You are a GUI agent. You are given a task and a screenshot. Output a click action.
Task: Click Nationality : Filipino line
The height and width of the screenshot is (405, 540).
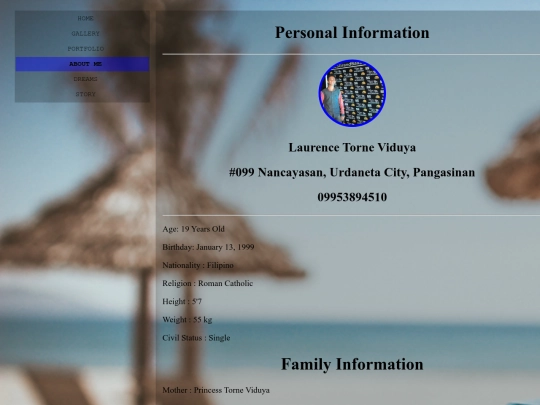coord(198,265)
